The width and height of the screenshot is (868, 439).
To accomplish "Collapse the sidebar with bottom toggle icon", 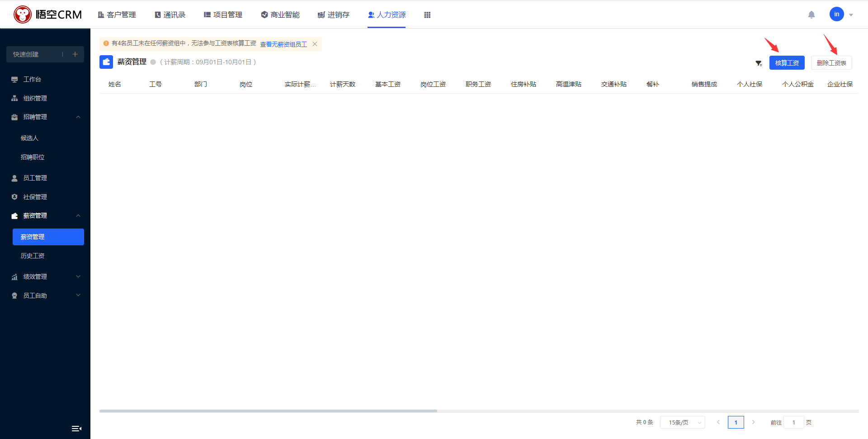I will (76, 429).
